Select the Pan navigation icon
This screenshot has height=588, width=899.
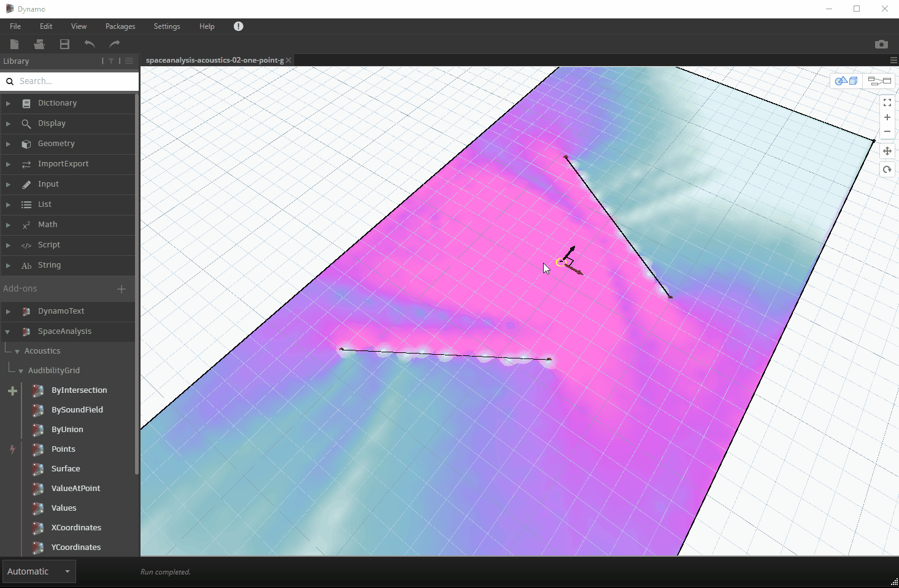click(x=887, y=151)
